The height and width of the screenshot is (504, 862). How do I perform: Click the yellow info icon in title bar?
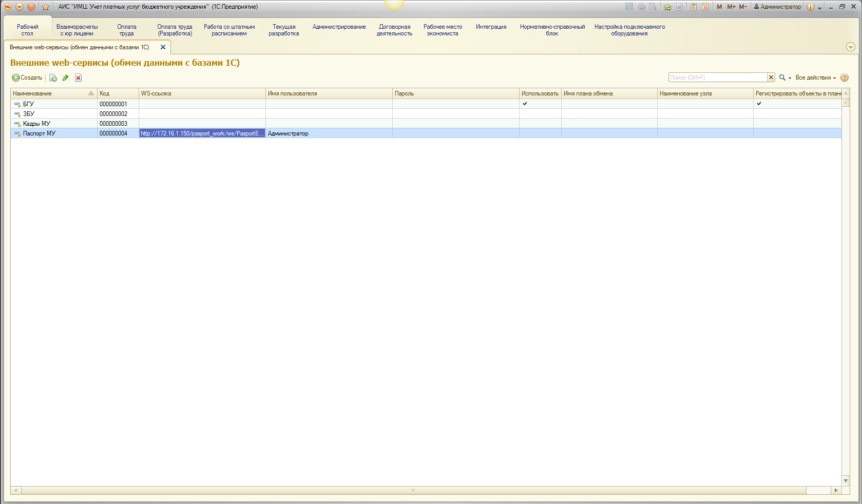coord(810,7)
